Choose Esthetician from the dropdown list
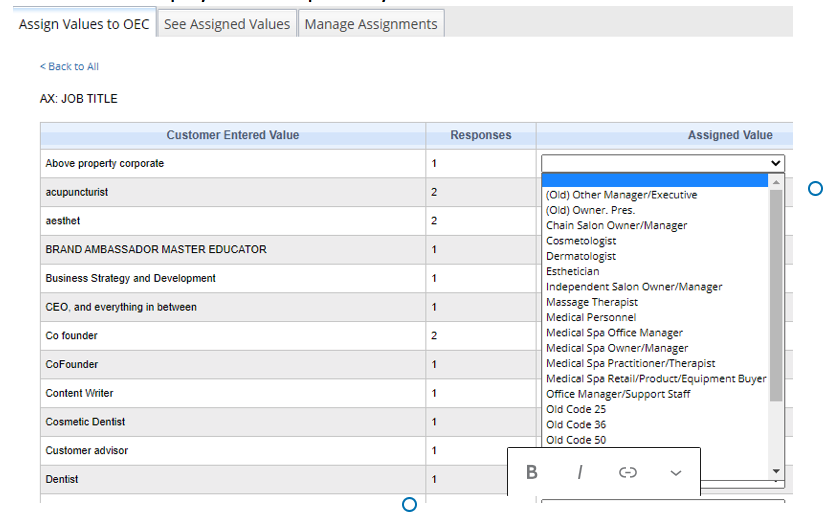 573,271
